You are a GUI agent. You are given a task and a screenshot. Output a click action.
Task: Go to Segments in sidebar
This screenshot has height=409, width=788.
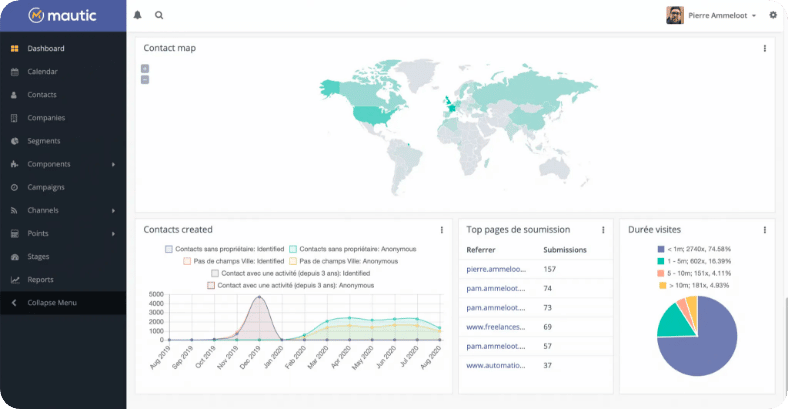[44, 141]
